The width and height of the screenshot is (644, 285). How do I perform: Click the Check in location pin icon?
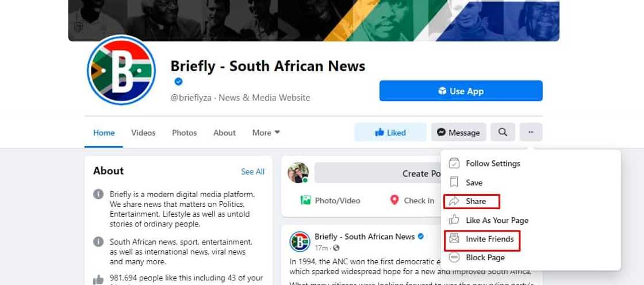pos(394,200)
